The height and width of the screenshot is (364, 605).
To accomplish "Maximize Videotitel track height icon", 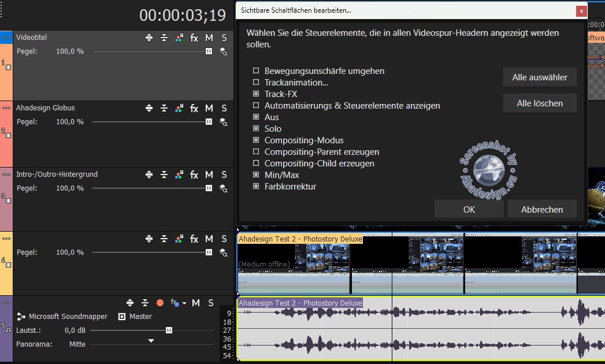I will point(149,38).
